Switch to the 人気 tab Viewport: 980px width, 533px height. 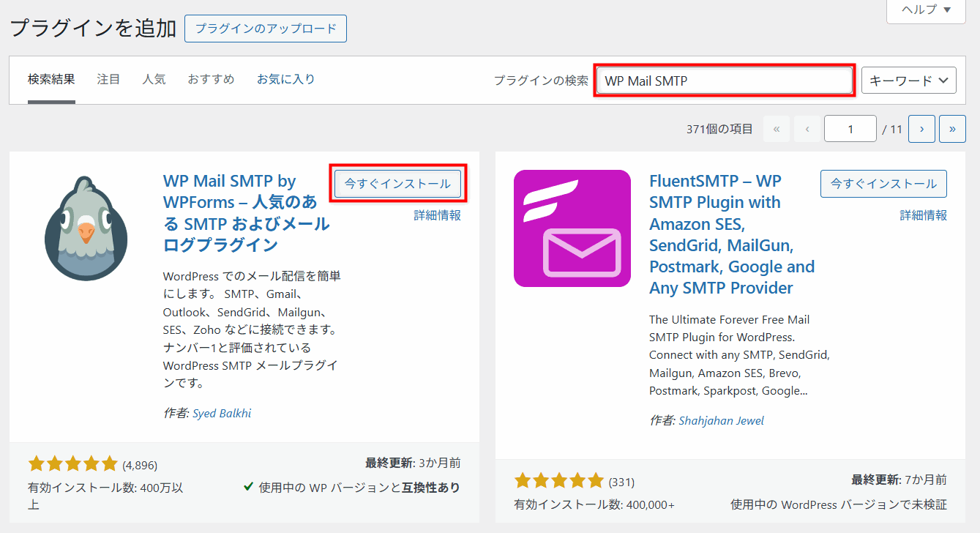[154, 79]
